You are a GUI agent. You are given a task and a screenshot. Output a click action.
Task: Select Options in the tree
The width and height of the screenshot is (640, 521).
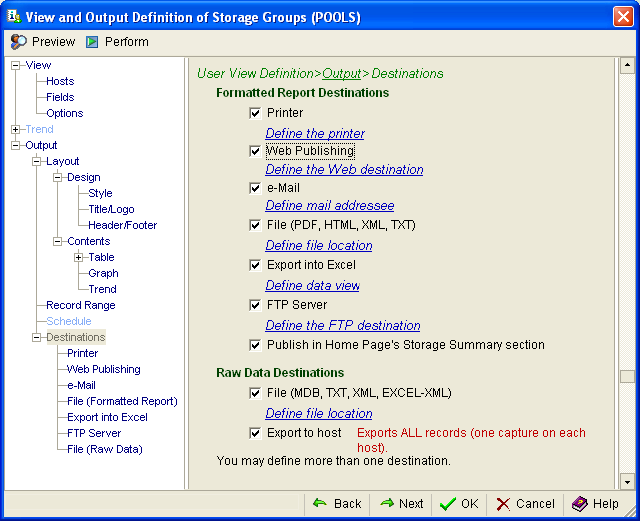(64, 113)
